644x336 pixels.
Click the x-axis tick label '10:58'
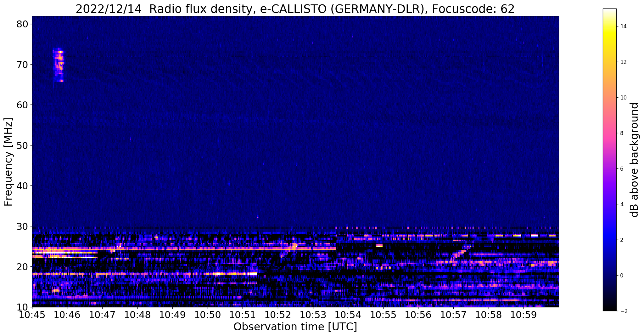(488, 315)
